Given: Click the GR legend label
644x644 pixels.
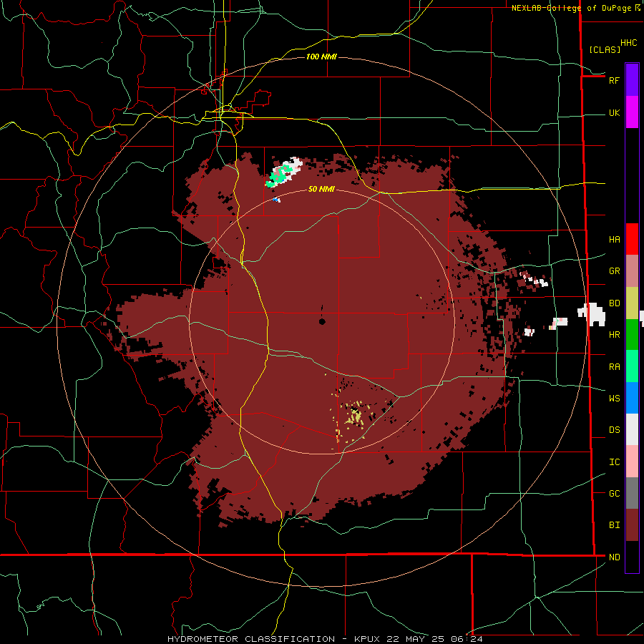Looking at the screenshot, I should (614, 271).
